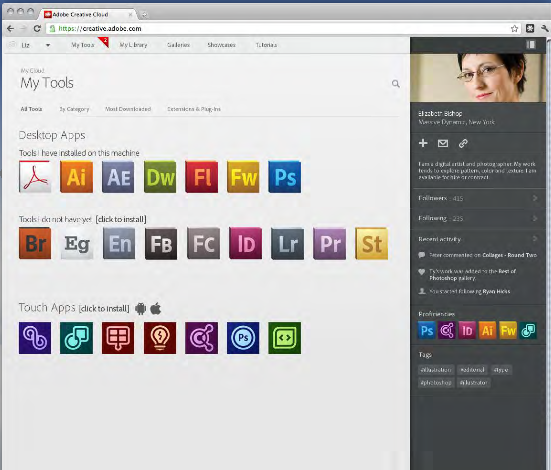Open the Showcases navigation item

(x=221, y=45)
